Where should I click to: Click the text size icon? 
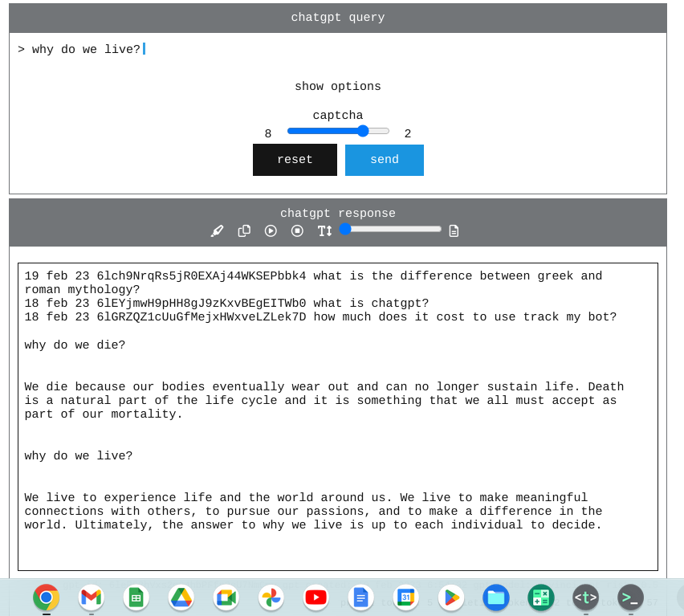click(324, 230)
